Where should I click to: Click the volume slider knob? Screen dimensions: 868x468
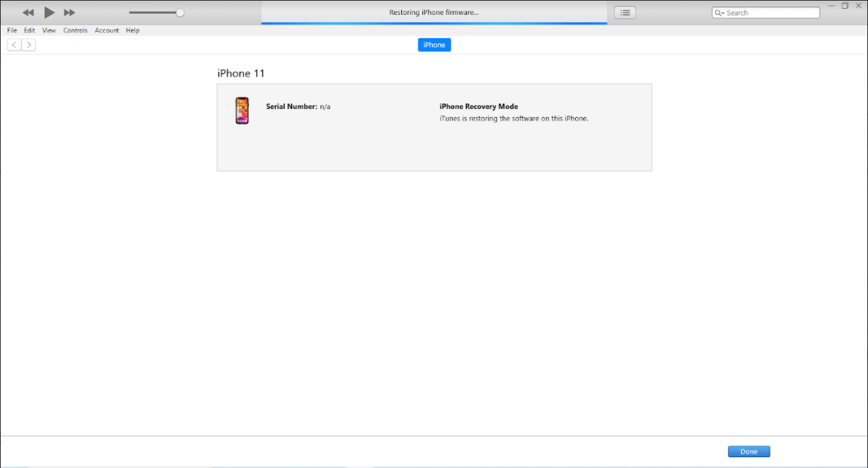point(180,12)
